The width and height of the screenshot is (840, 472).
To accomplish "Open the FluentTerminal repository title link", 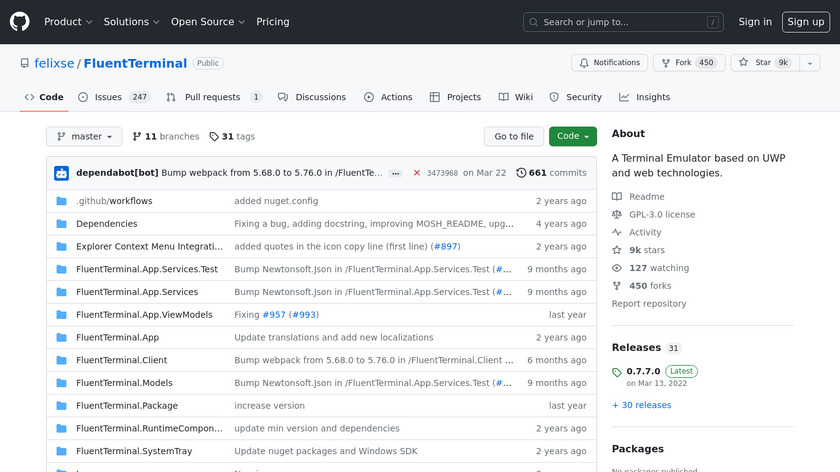I will pos(135,63).
